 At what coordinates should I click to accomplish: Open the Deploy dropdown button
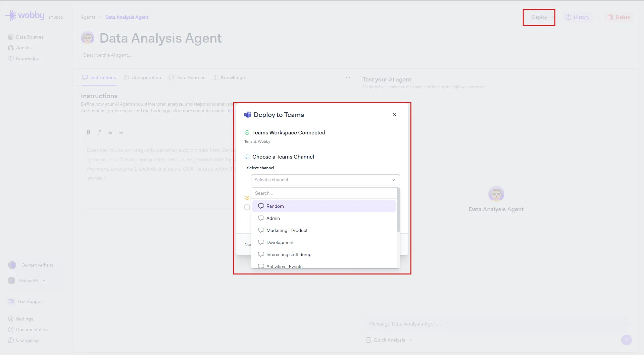pos(539,17)
